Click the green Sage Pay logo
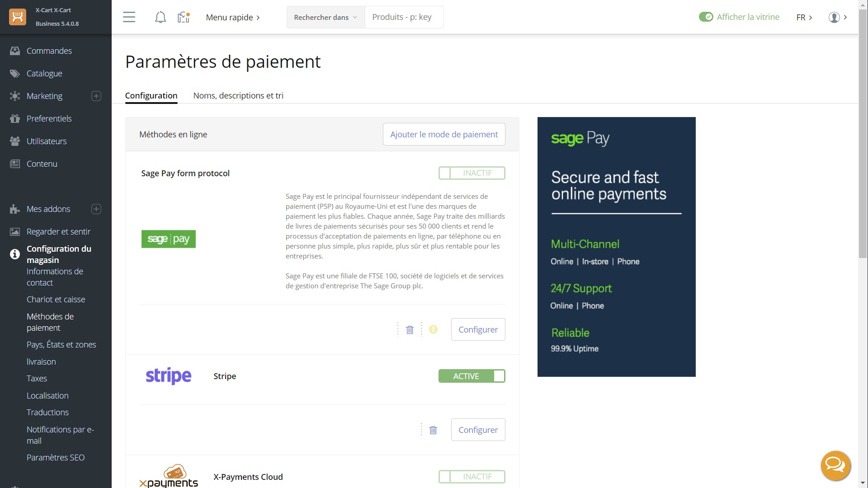868x488 pixels. click(x=169, y=239)
